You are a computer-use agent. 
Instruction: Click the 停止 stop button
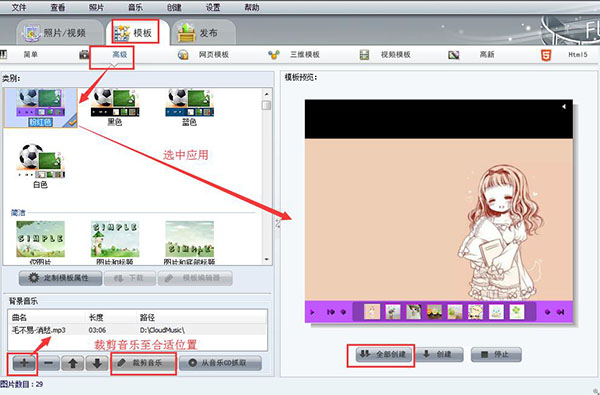pos(496,354)
